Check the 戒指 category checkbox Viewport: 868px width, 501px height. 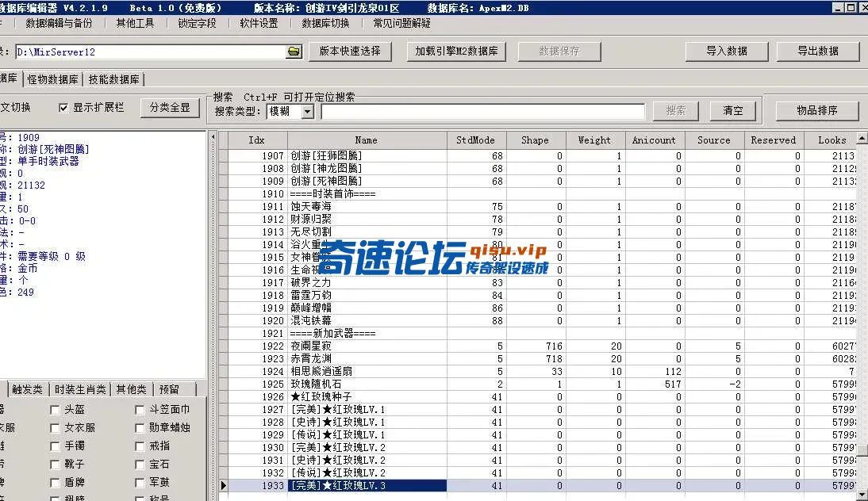140,446
